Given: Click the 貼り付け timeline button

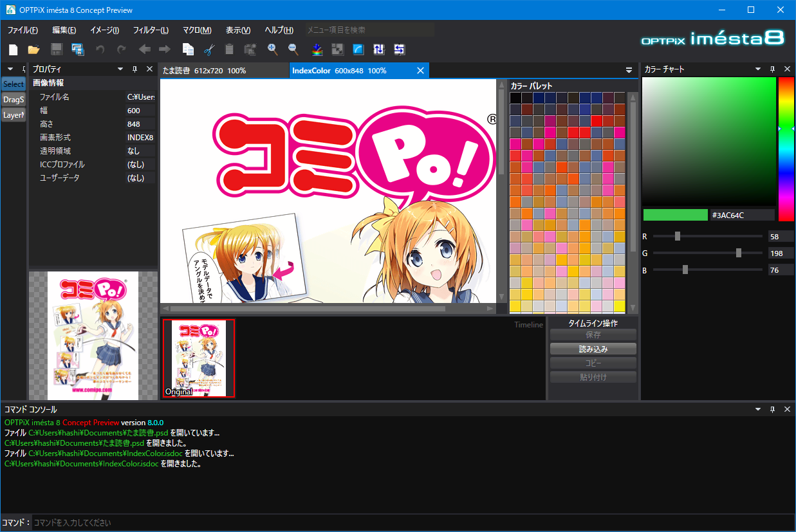Looking at the screenshot, I should 593,378.
